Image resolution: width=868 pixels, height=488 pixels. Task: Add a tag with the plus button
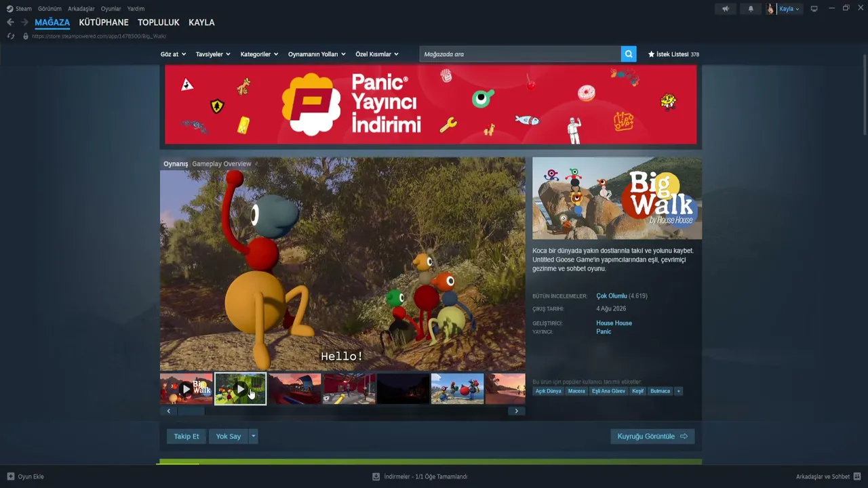pyautogui.click(x=678, y=391)
